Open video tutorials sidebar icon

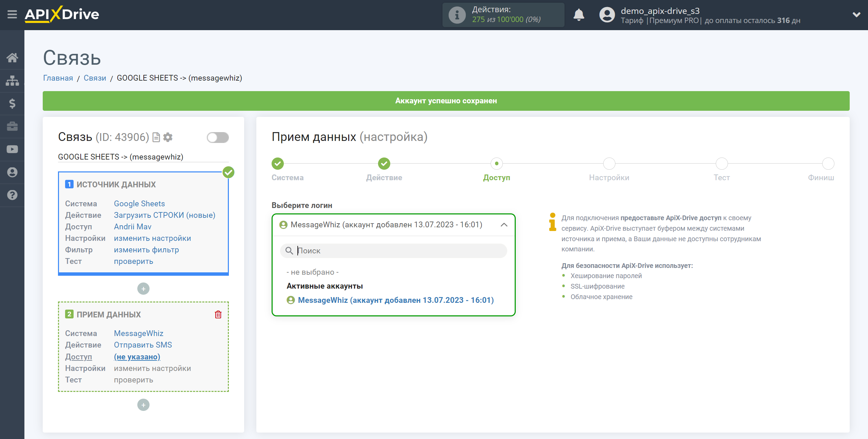[12, 149]
